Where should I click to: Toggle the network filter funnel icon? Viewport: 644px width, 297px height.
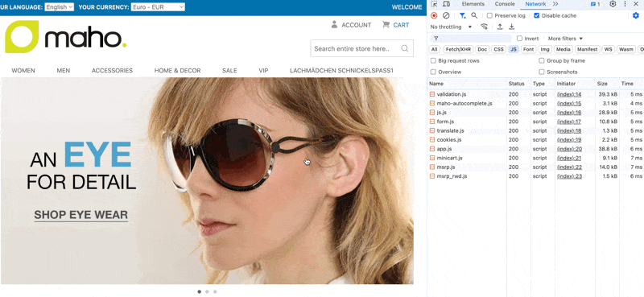462,15
